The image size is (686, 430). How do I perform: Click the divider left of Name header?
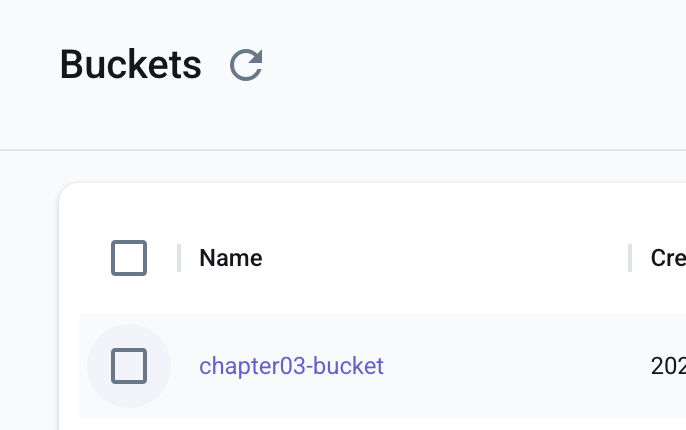click(x=179, y=258)
